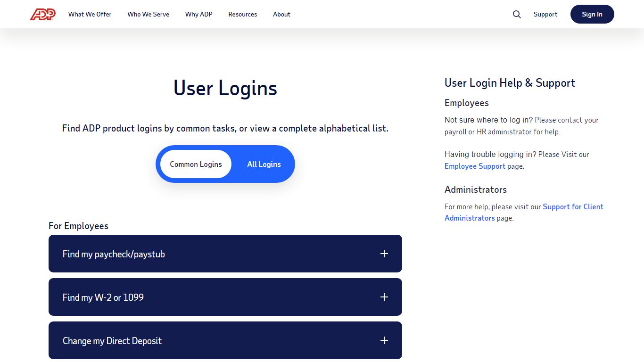Expand the Find my paycheck/paystub row

tap(225, 254)
